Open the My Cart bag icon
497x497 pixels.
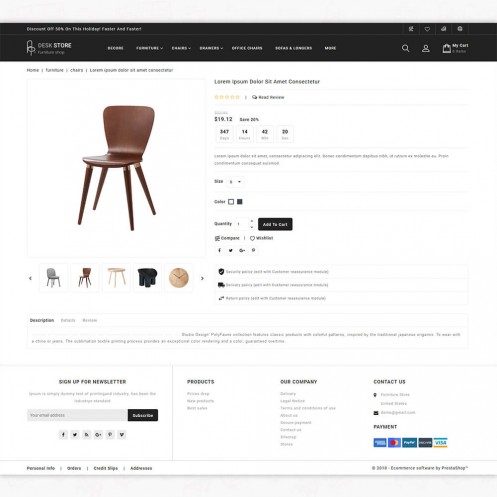click(x=447, y=48)
